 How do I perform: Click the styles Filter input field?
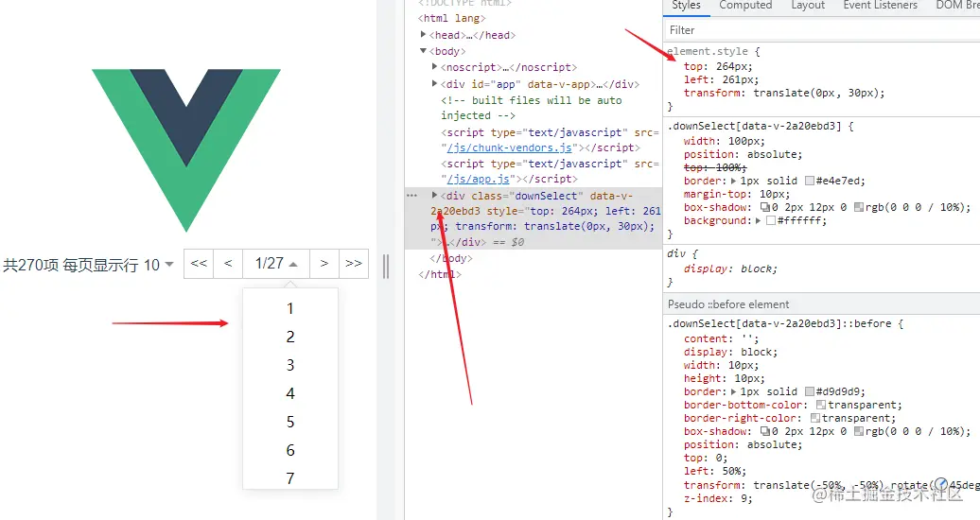click(821, 30)
